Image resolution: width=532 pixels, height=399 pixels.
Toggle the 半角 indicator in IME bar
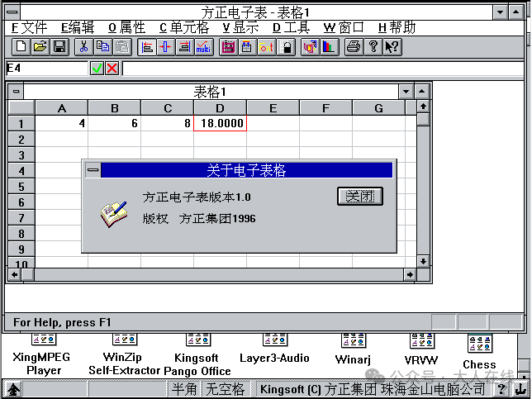click(184, 389)
